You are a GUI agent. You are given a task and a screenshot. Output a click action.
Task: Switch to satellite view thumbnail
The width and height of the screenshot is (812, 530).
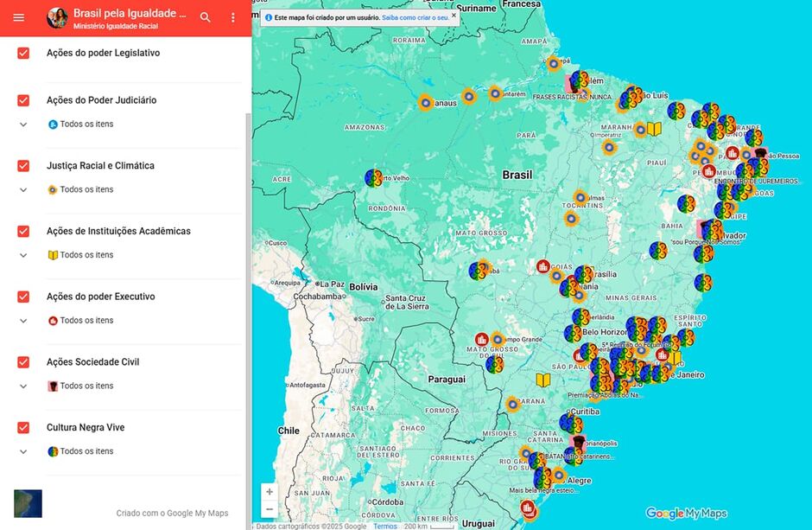coord(28,503)
